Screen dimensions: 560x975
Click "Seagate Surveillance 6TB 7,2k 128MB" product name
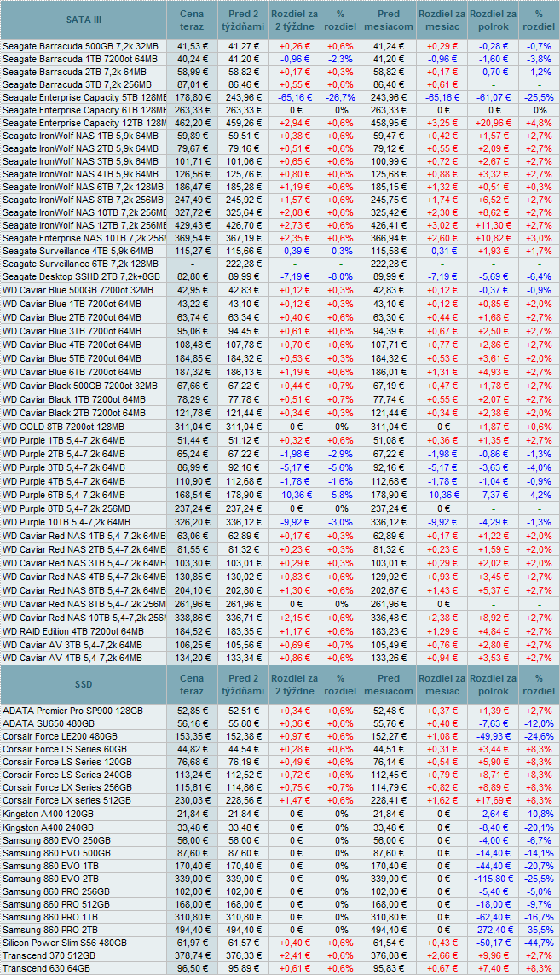pos(80,264)
